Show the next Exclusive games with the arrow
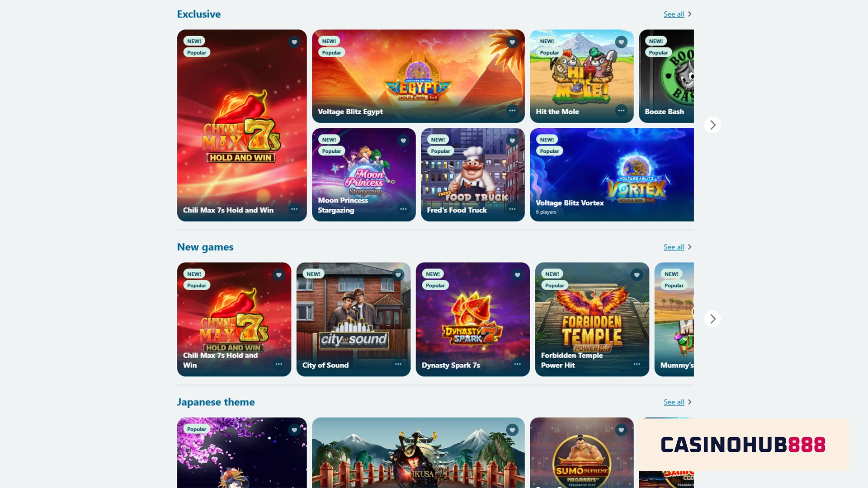The image size is (868, 488). 712,125
